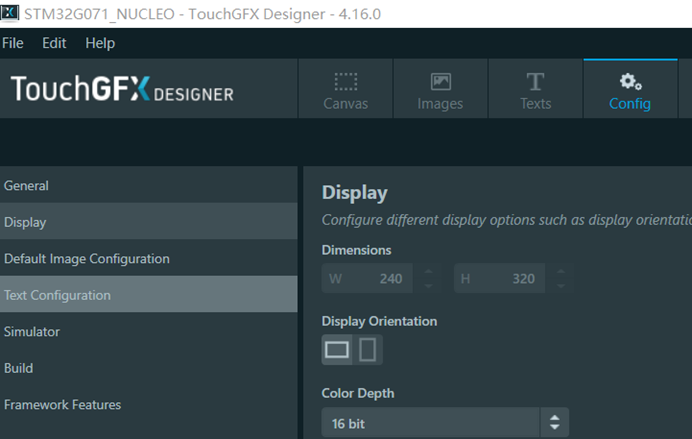Open the File menu
The image size is (692, 439).
pyautogui.click(x=13, y=43)
